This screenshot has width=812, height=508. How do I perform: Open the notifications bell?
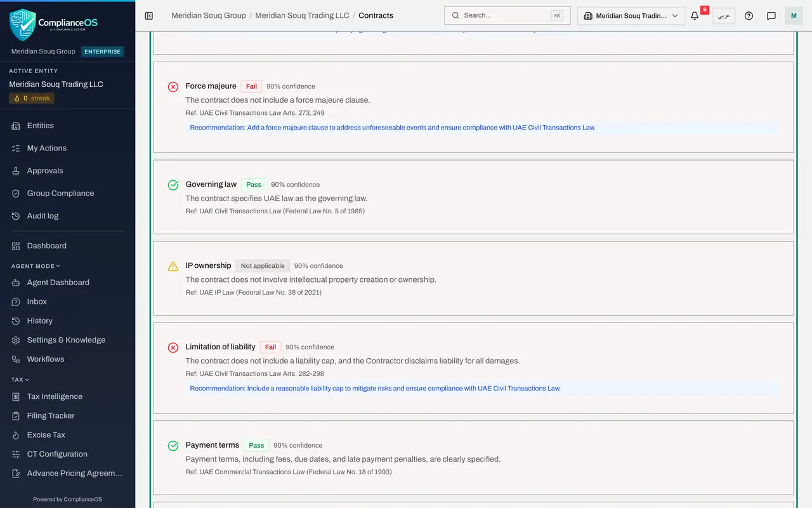(695, 16)
